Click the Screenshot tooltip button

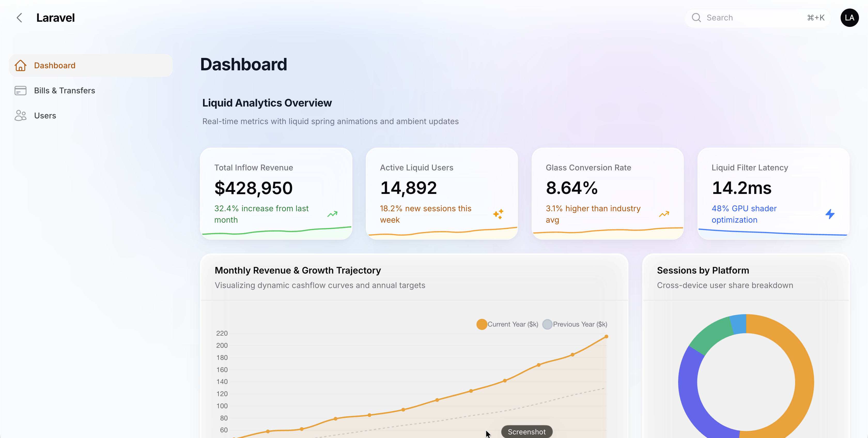(527, 432)
